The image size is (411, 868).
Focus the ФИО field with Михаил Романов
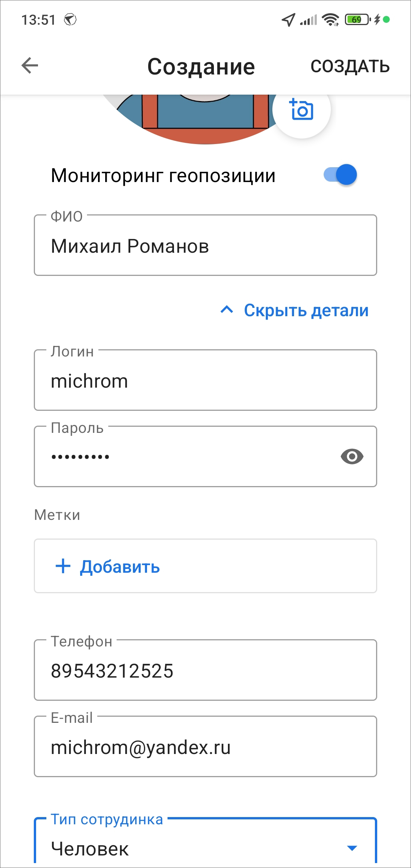tap(205, 246)
